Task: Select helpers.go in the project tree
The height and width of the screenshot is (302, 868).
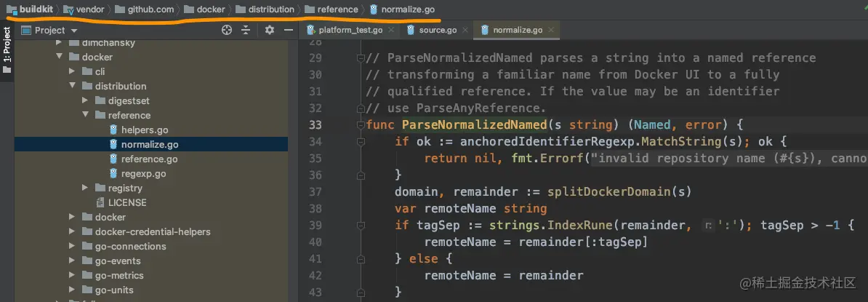Action: click(145, 130)
